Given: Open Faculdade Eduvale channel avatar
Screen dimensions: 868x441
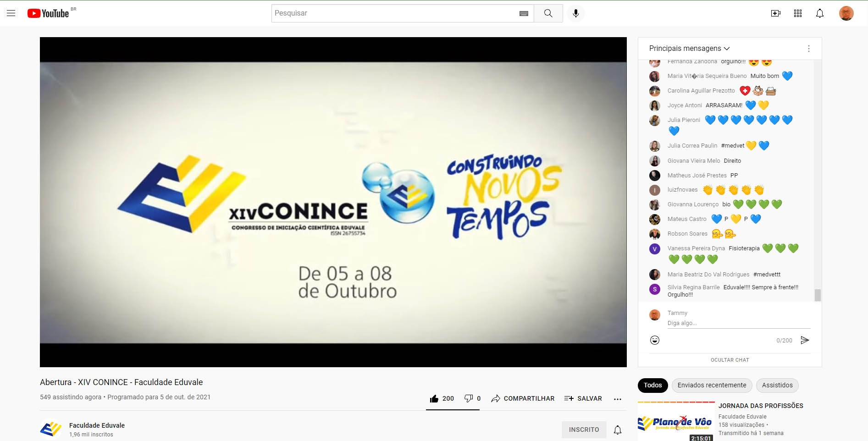Looking at the screenshot, I should (51, 430).
